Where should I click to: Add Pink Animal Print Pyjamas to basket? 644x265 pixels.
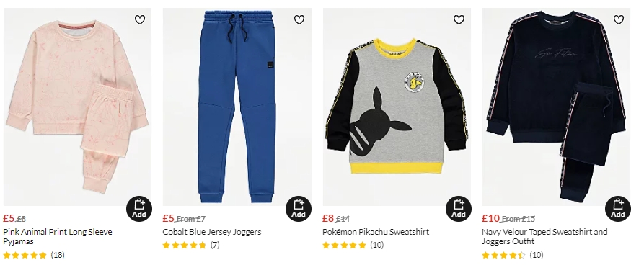click(x=138, y=209)
